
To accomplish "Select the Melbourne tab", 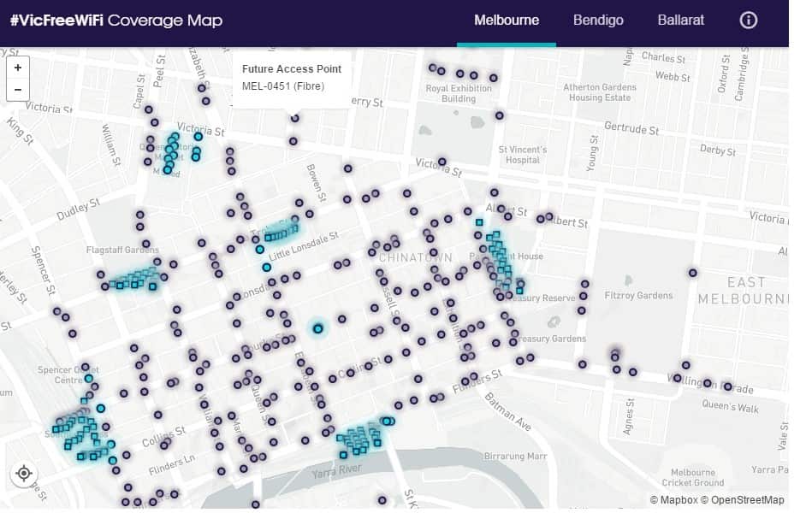I will (506, 20).
